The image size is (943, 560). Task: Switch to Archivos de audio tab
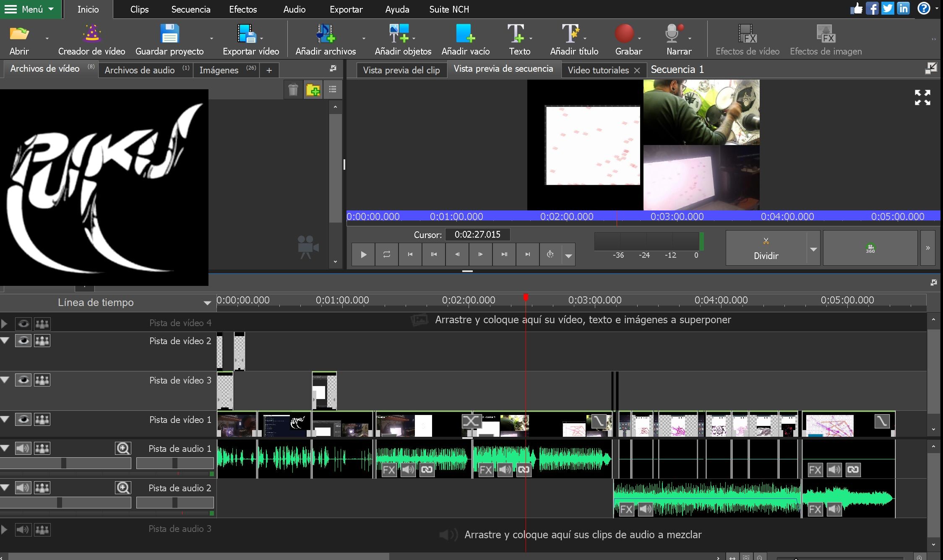[146, 70]
